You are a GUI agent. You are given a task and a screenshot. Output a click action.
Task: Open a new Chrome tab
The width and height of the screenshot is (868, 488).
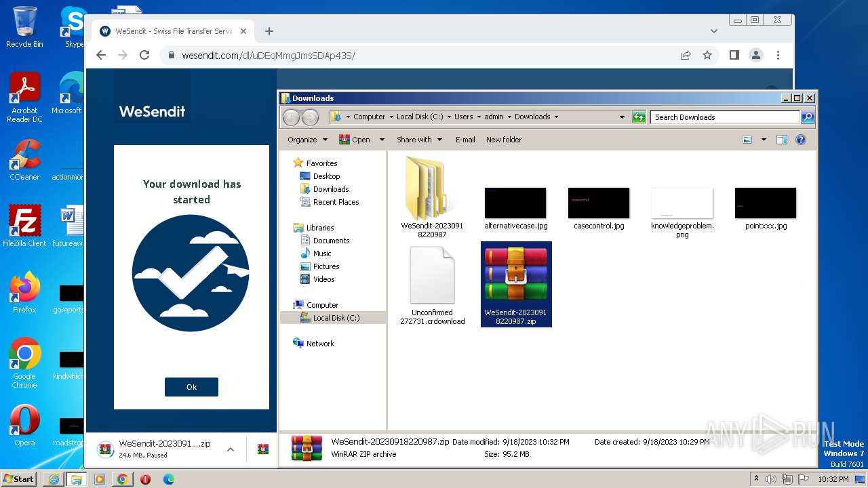(269, 31)
